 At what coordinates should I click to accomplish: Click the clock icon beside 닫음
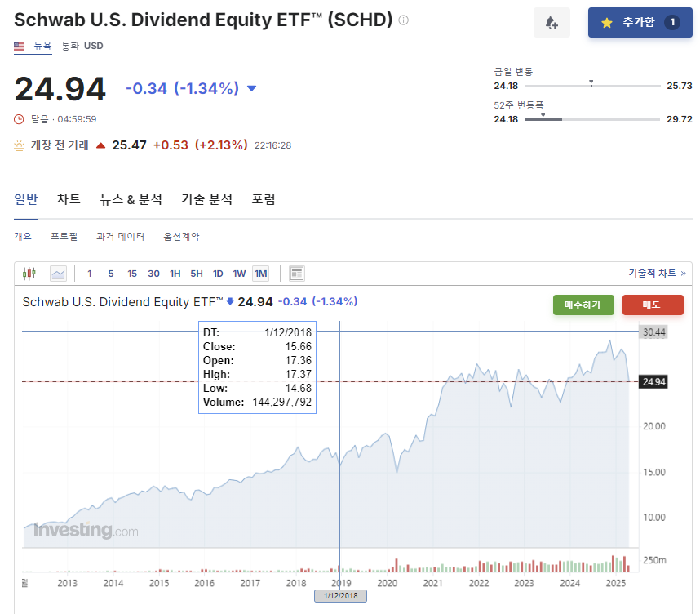click(19, 119)
